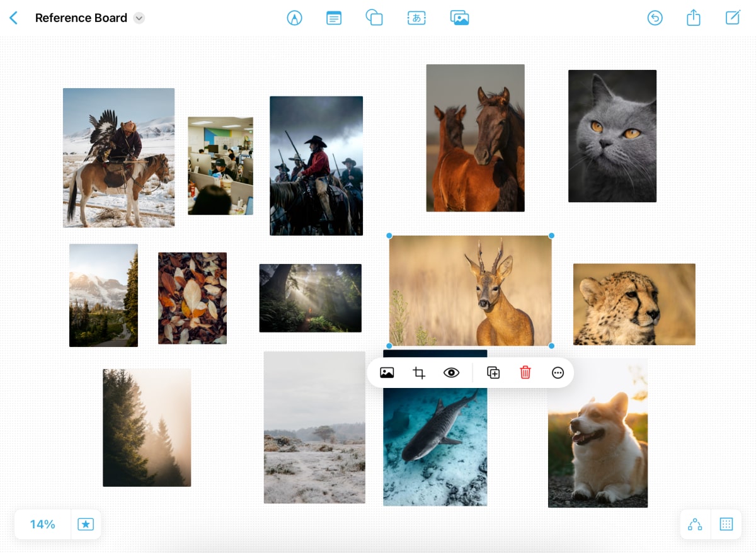Create a new board
756x553 pixels.
coord(733,18)
